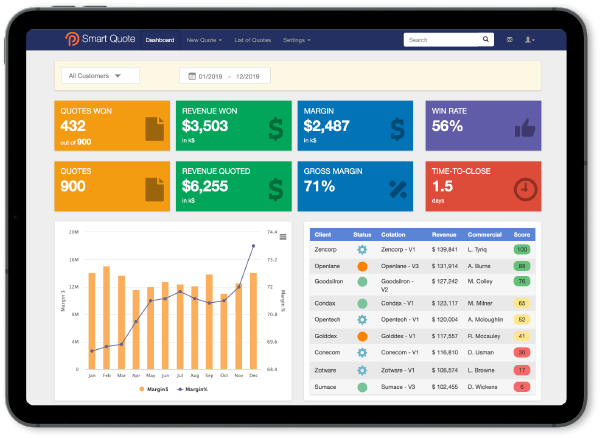The height and width of the screenshot is (438, 600).
Task: Toggle the Margin$ legend series
Action: (x=154, y=389)
